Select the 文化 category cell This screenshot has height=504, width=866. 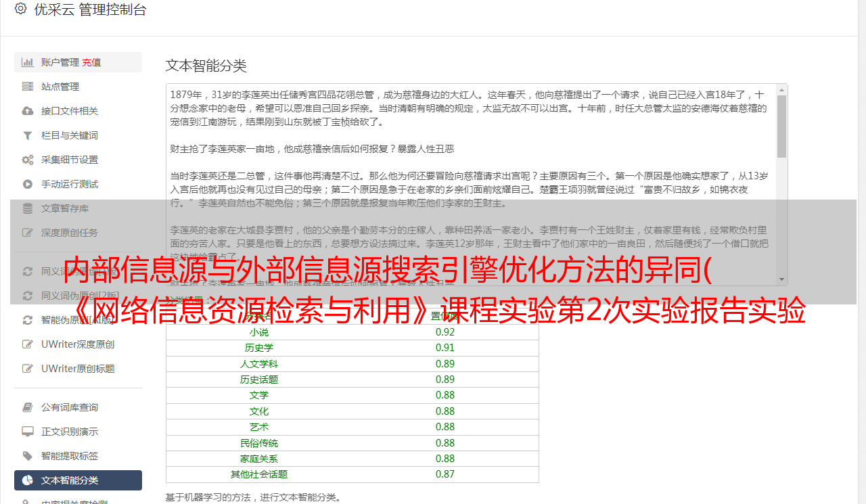tap(259, 411)
